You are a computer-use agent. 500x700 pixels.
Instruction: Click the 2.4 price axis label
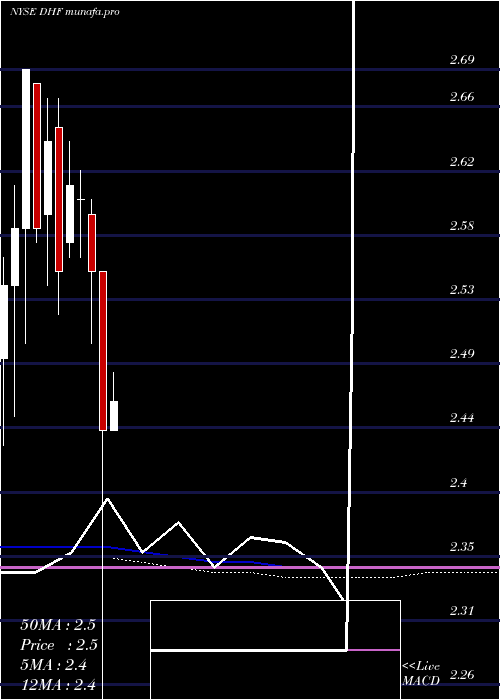pos(459,483)
